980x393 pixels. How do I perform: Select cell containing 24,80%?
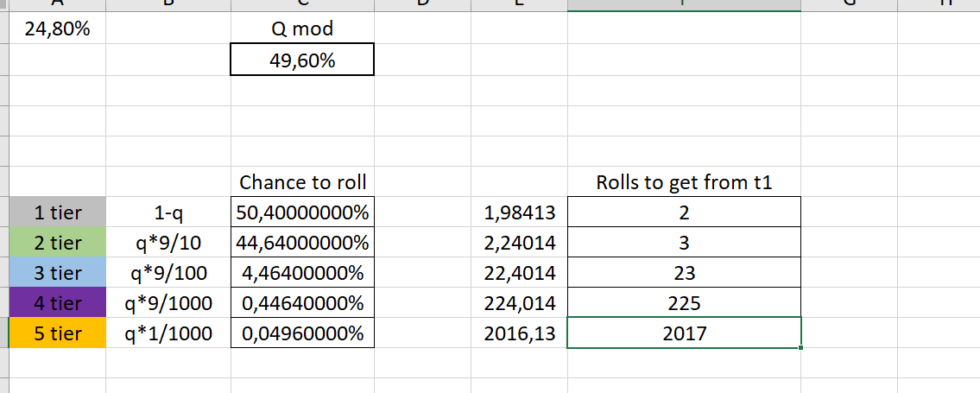tap(58, 29)
